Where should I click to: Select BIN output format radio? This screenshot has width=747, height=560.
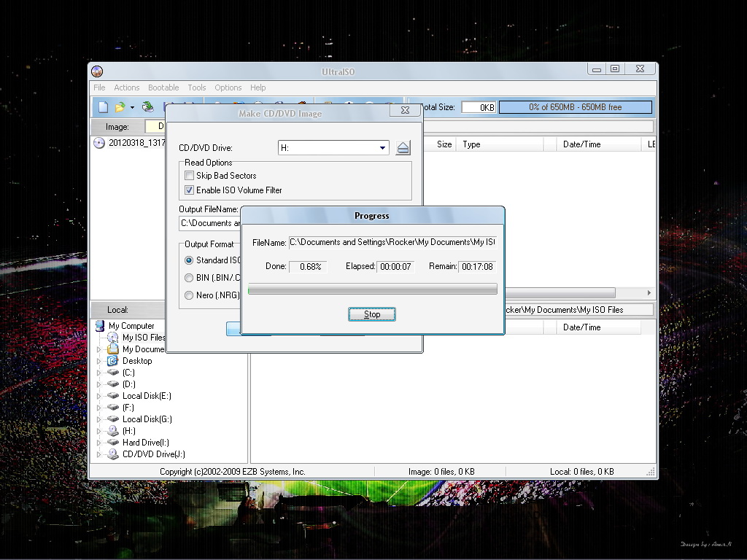point(189,278)
